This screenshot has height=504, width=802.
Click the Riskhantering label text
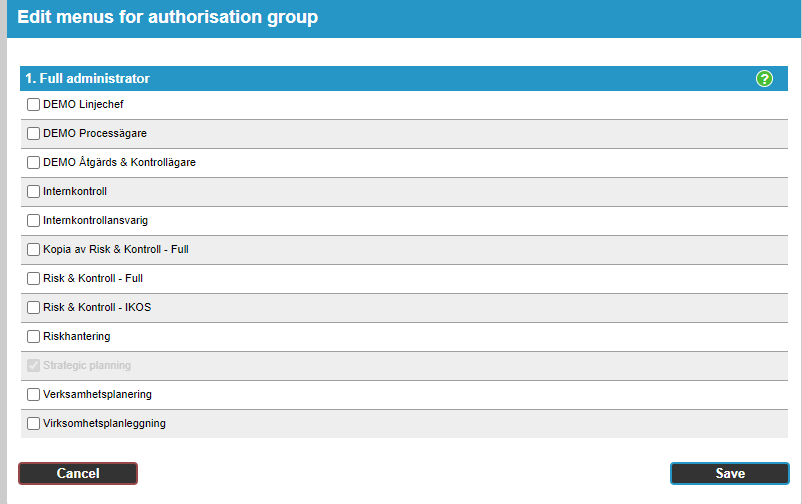(77, 337)
